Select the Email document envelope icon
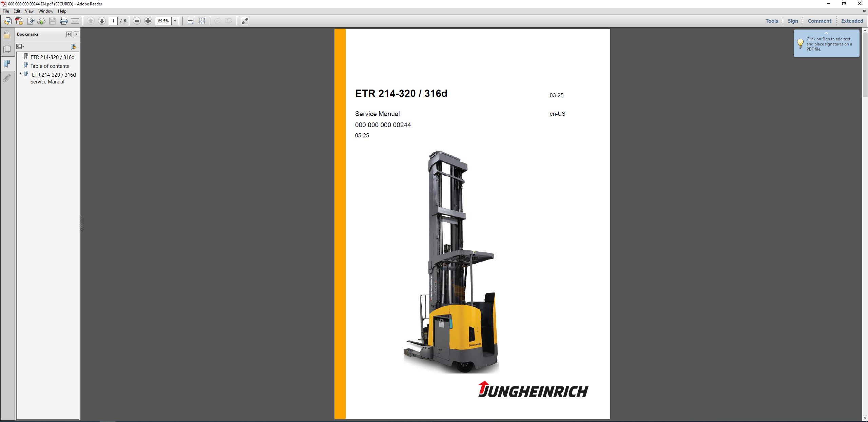868x422 pixels. click(75, 21)
